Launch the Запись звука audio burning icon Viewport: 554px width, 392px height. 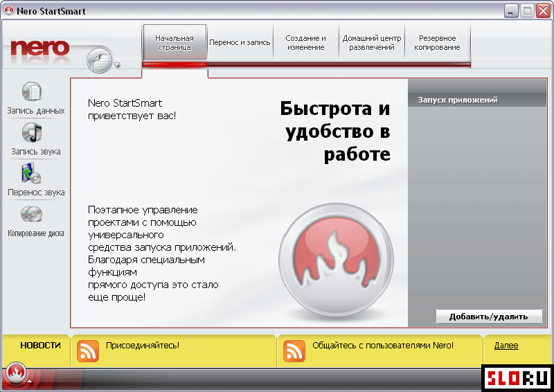(32, 132)
